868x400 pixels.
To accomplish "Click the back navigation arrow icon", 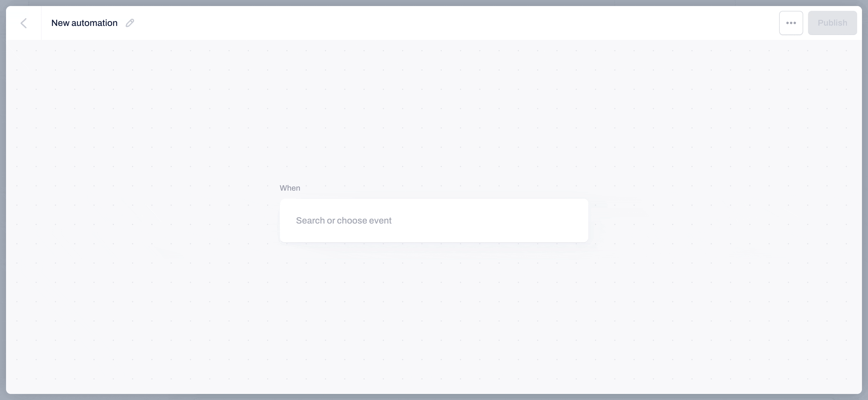I will tap(23, 23).
